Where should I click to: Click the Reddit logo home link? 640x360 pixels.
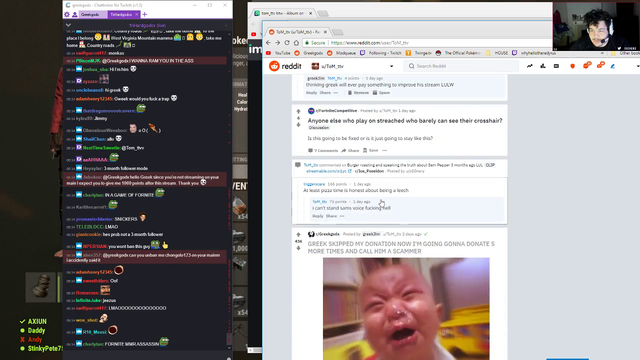coord(285,66)
